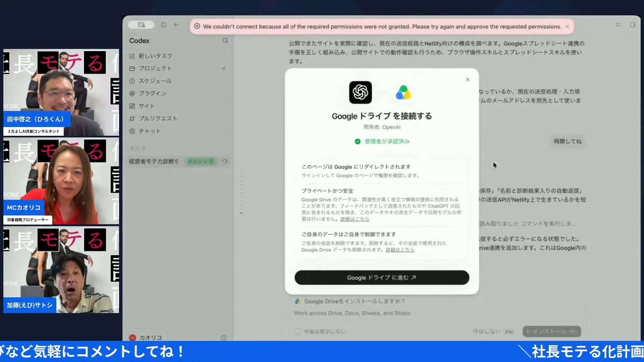This screenshot has width=644, height=362.
Task: Open 新しいタスク in the sidebar
Action: pos(155,56)
